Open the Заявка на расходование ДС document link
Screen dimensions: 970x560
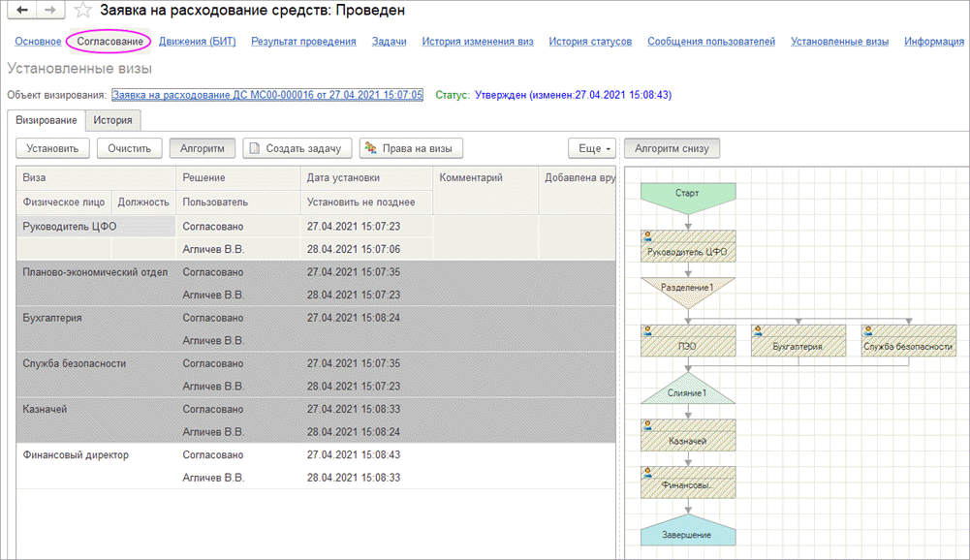267,95
